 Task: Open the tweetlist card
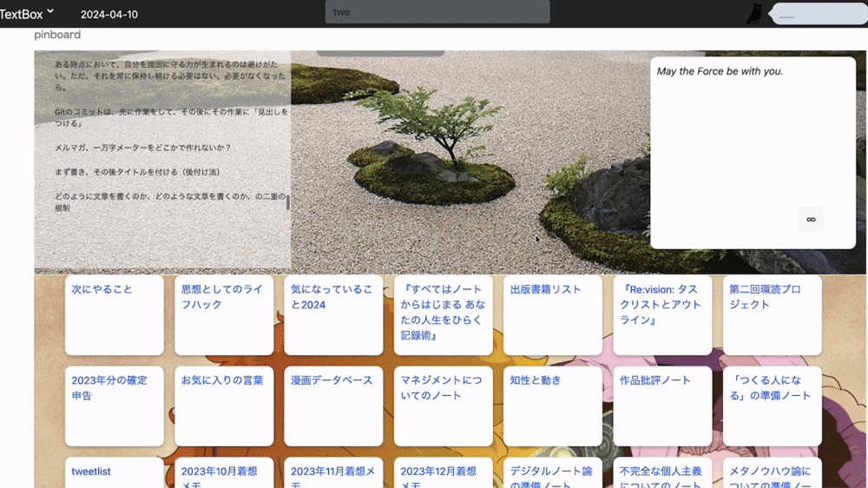click(x=114, y=472)
